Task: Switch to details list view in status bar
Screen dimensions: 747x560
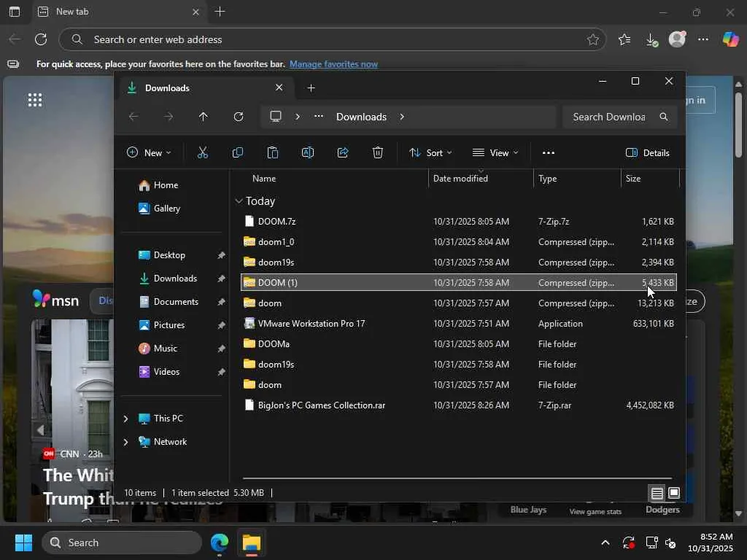Action: [657, 494]
